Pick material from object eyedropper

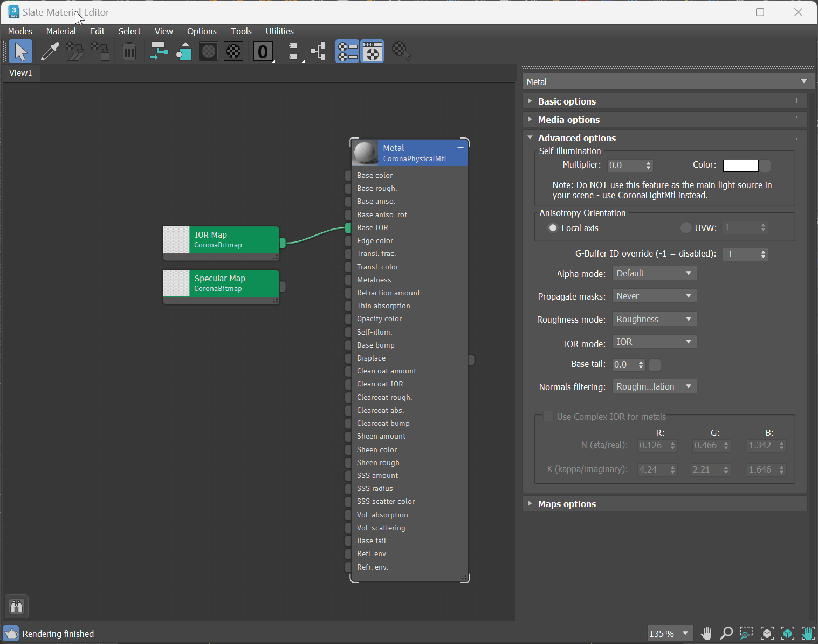tap(50, 52)
